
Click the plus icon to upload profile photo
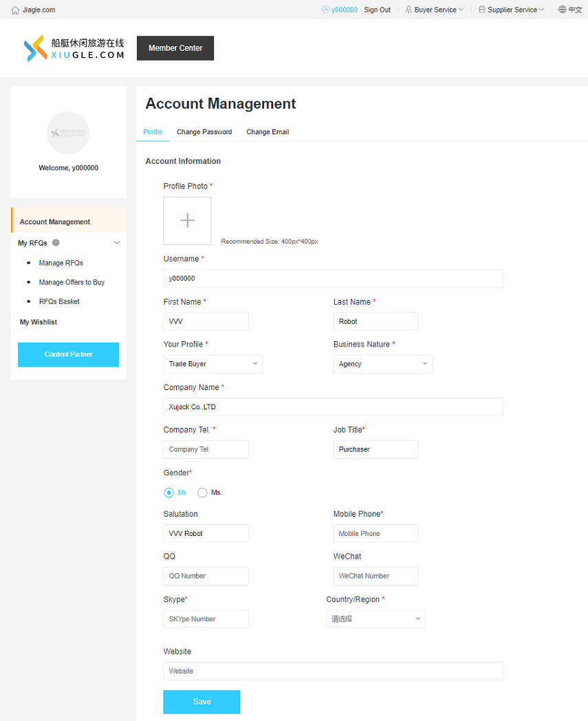coord(187,220)
